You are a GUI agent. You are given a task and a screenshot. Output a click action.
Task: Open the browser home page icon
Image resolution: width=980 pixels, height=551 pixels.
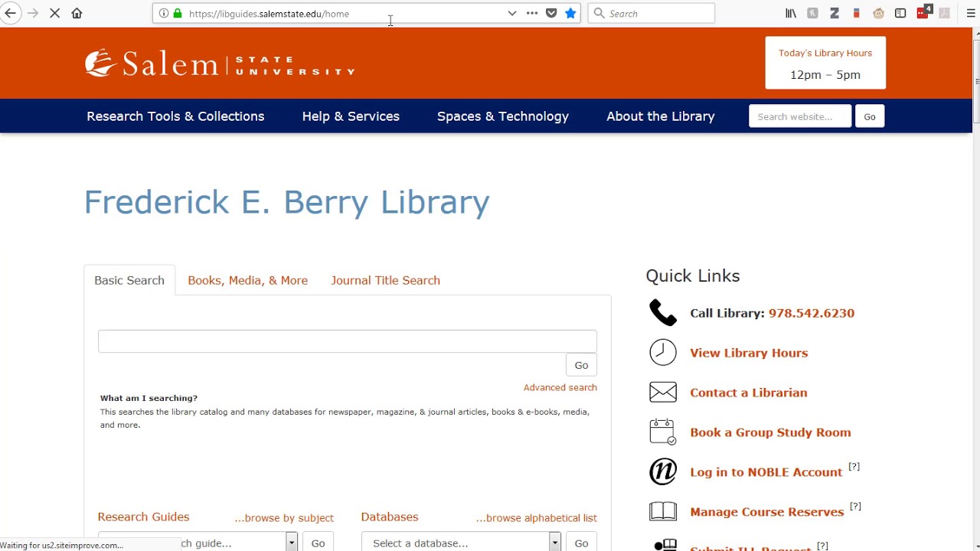[77, 13]
